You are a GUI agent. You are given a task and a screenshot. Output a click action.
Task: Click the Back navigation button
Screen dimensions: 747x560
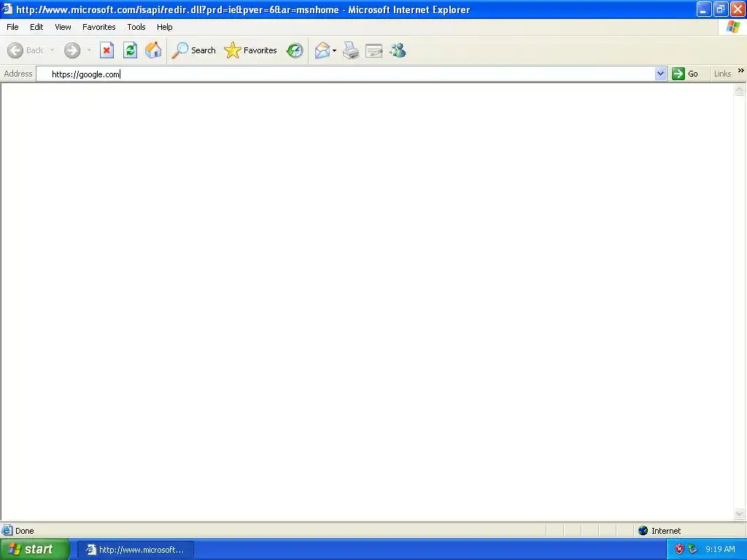tap(26, 50)
